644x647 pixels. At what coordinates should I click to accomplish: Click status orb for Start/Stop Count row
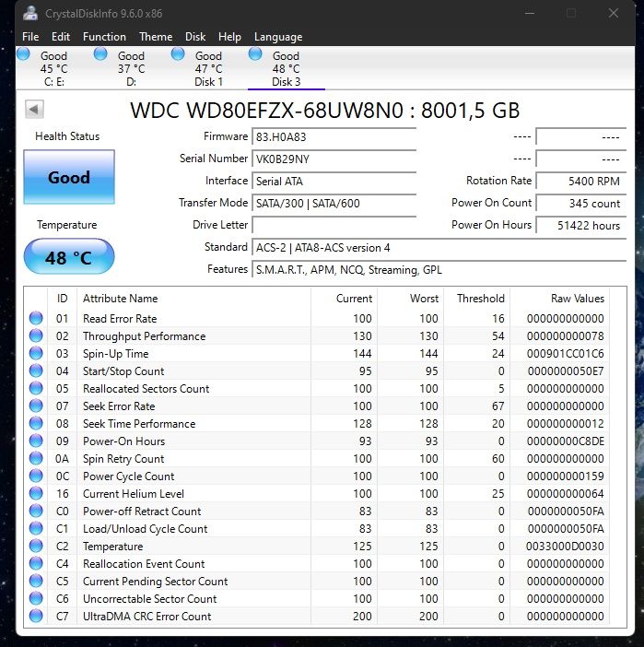(x=36, y=371)
